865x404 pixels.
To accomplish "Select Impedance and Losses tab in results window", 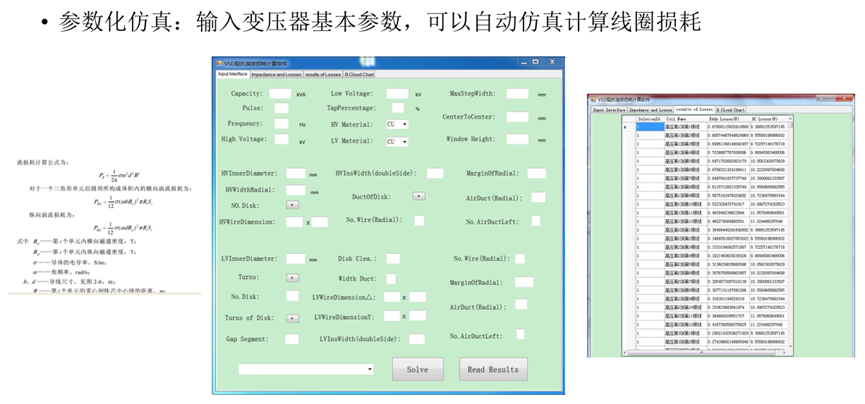I will click(x=650, y=110).
